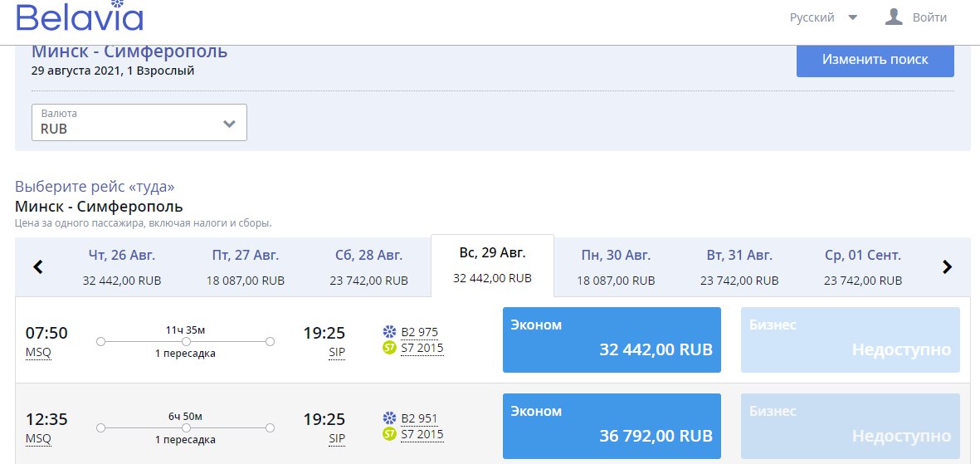Click the Войти login link
The image size is (980, 464).
(929, 17)
